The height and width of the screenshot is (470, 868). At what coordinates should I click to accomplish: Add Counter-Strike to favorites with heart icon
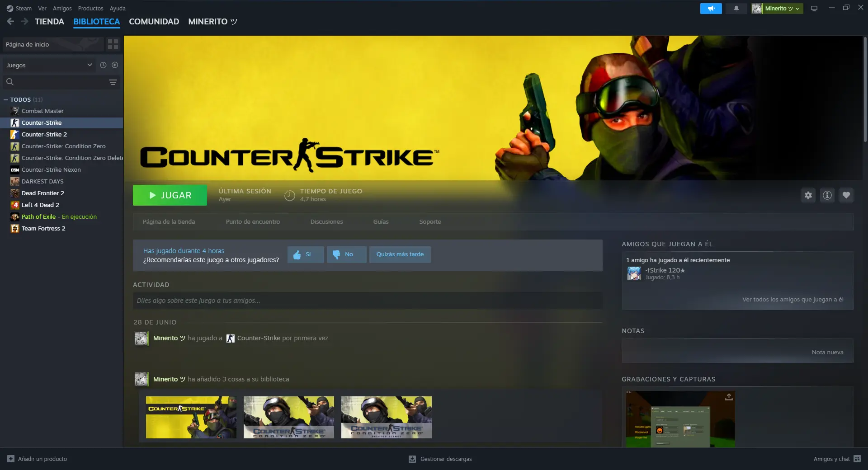[846, 195]
